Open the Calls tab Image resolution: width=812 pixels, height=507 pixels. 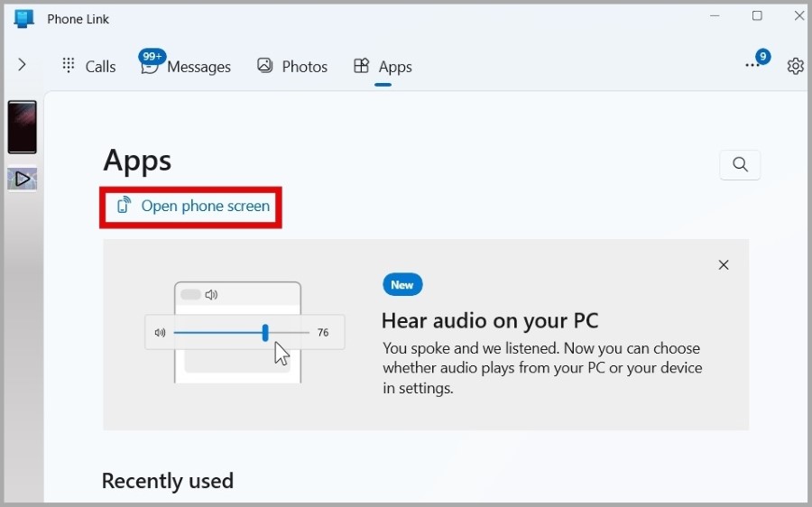coord(88,66)
